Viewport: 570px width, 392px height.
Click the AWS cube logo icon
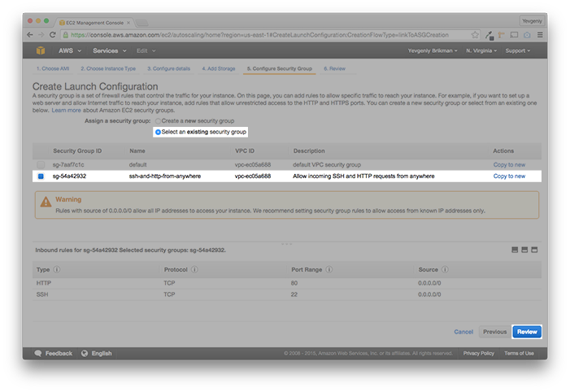pyautogui.click(x=41, y=50)
